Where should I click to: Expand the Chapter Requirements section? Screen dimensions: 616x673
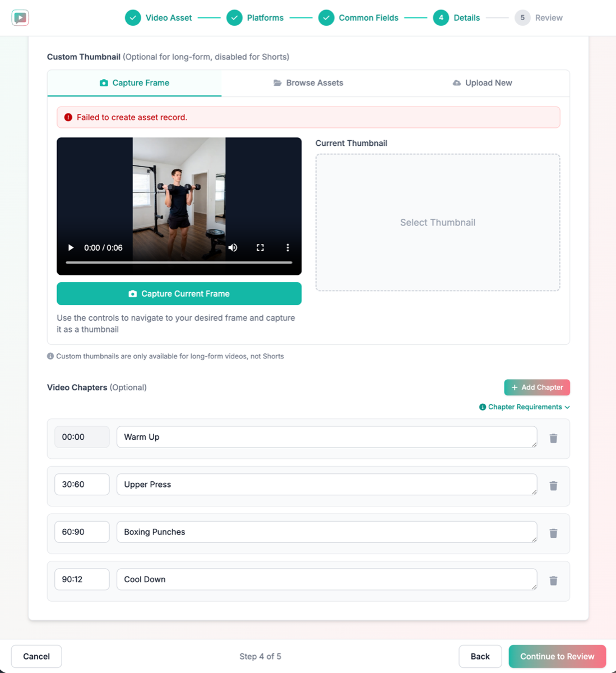click(524, 407)
